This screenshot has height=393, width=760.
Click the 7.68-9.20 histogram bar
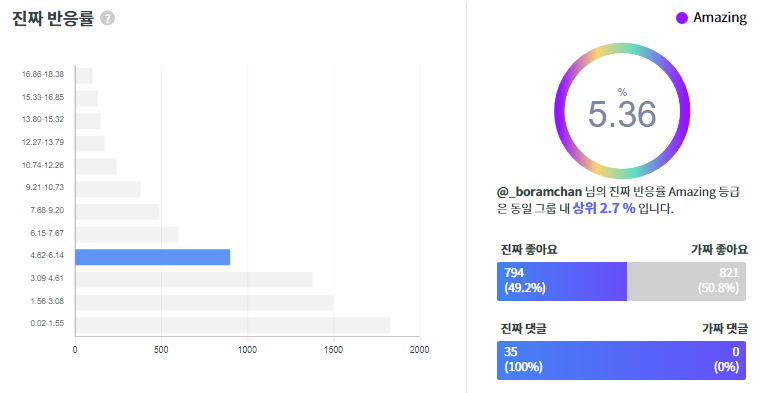pos(117,212)
